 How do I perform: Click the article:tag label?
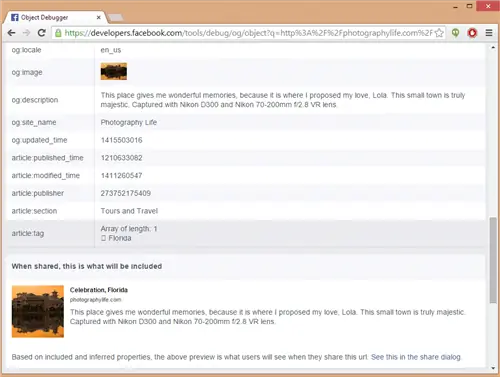(x=28, y=233)
